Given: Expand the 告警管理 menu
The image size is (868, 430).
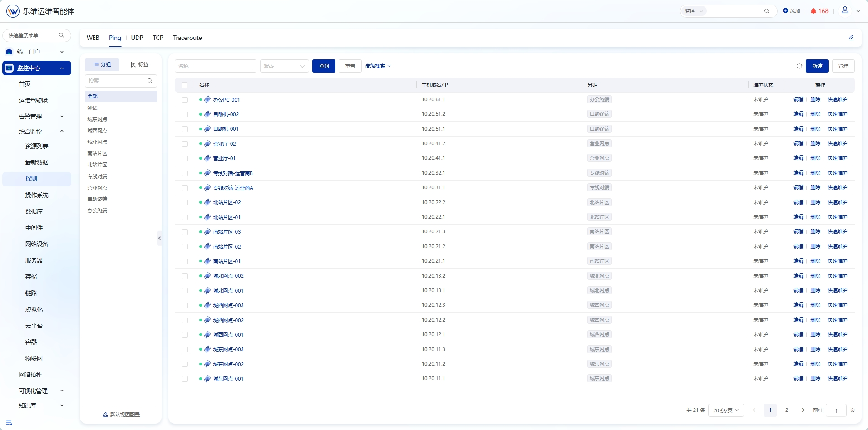Looking at the screenshot, I should click(37, 117).
